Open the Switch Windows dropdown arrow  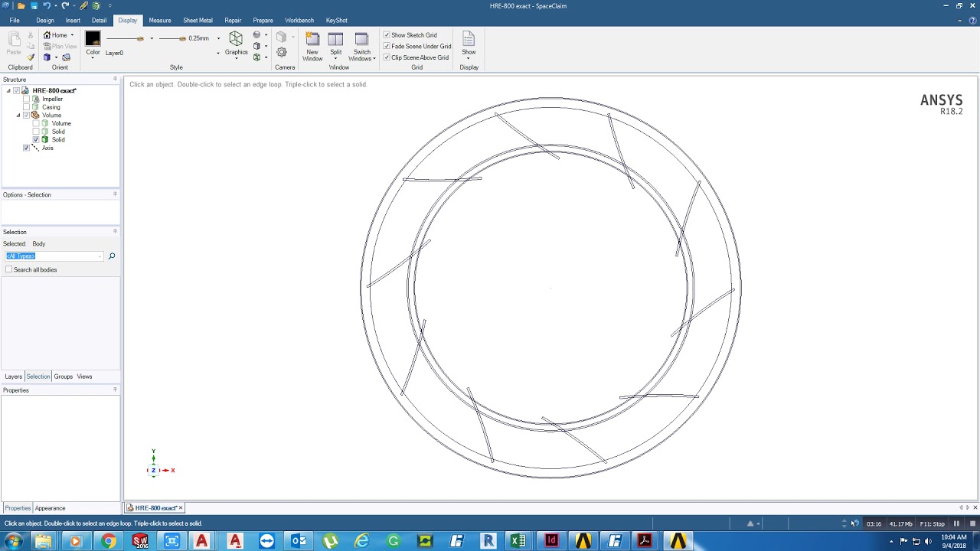[374, 58]
